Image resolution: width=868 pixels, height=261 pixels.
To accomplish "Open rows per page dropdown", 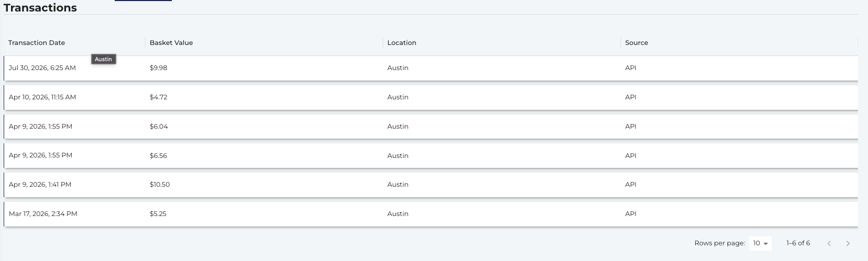I will tap(760, 243).
